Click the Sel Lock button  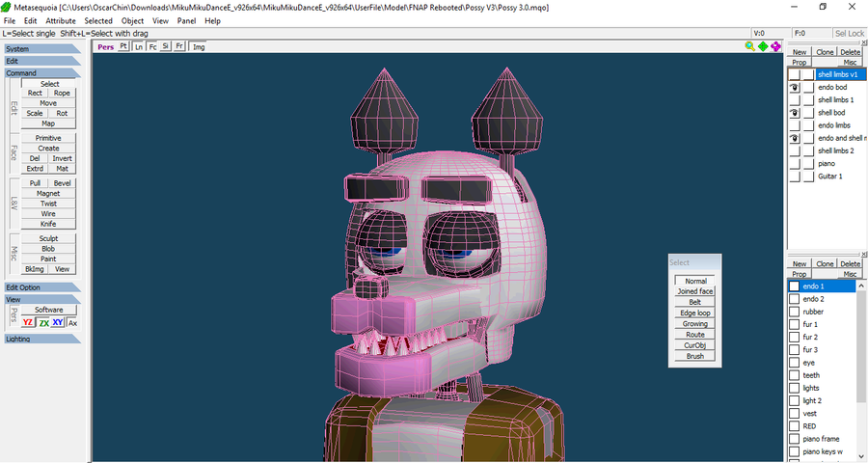(x=849, y=33)
